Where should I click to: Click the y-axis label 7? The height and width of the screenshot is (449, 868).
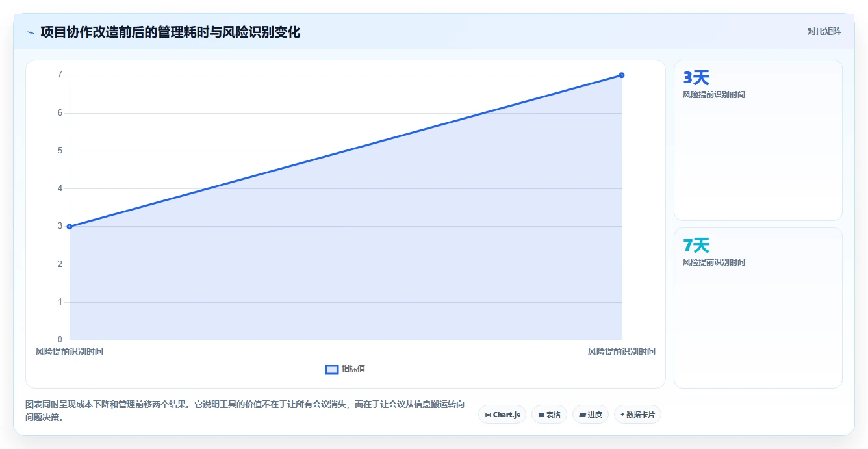click(60, 75)
